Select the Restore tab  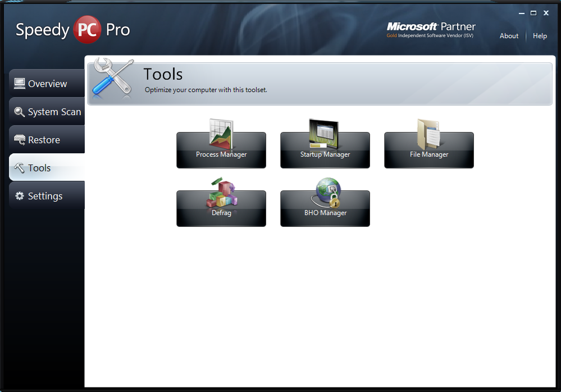tap(45, 139)
